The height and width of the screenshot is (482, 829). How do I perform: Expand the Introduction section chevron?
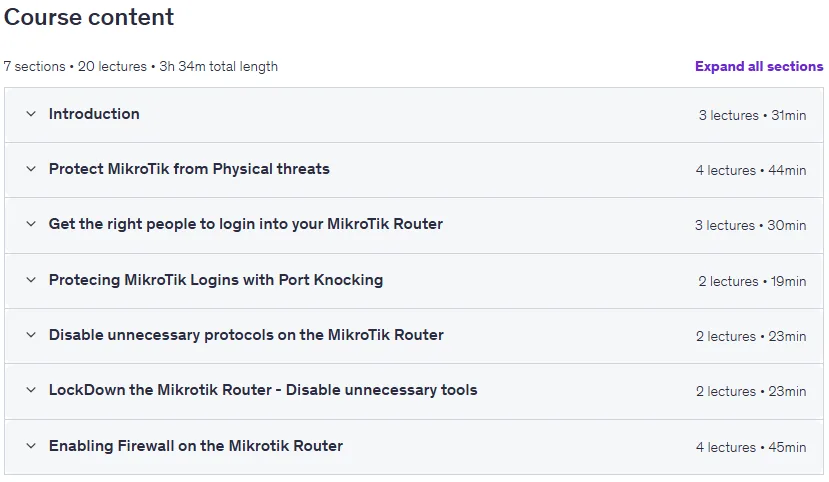pyautogui.click(x=31, y=114)
